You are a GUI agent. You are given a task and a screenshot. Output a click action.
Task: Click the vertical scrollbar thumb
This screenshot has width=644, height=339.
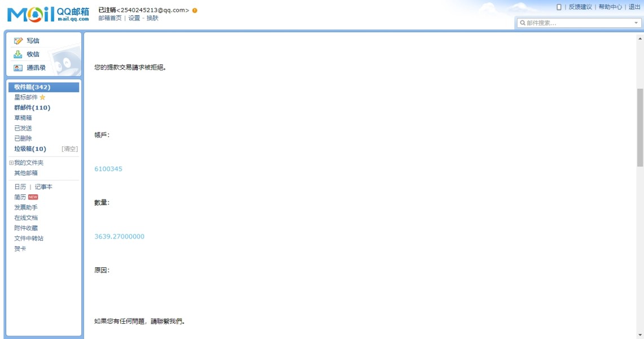(x=640, y=127)
